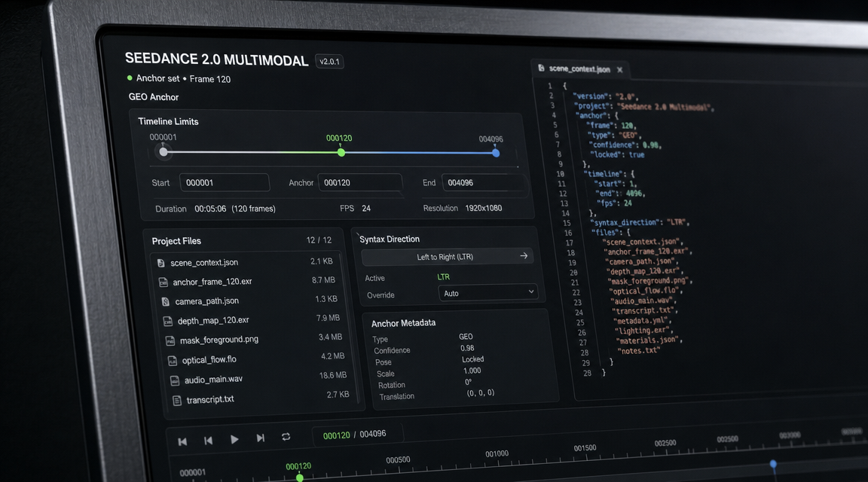Open the Override dropdown set to Auto
Image resolution: width=868 pixels, height=482 pixels.
pos(488,293)
